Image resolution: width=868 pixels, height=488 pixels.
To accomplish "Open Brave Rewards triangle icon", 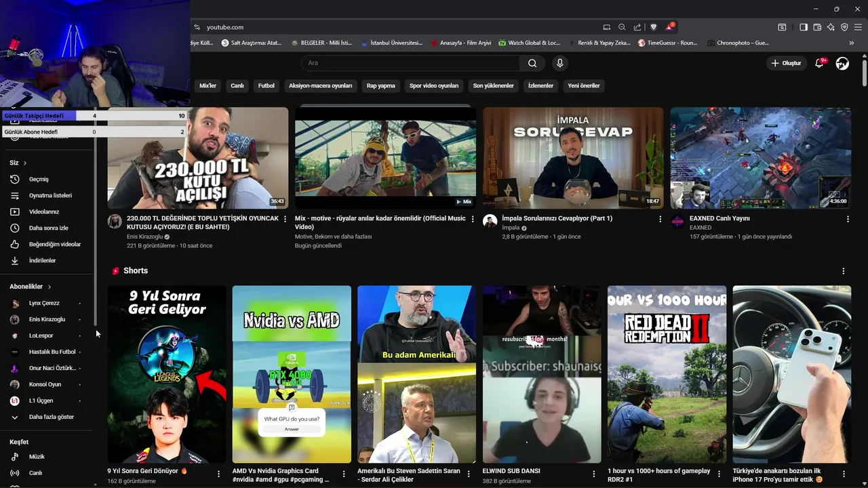I will pyautogui.click(x=669, y=27).
